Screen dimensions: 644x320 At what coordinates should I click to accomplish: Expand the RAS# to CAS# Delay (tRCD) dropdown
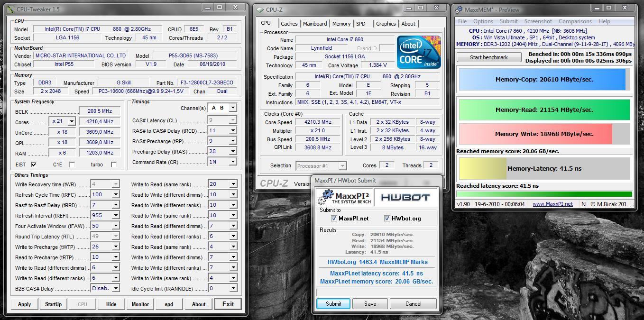(232, 130)
